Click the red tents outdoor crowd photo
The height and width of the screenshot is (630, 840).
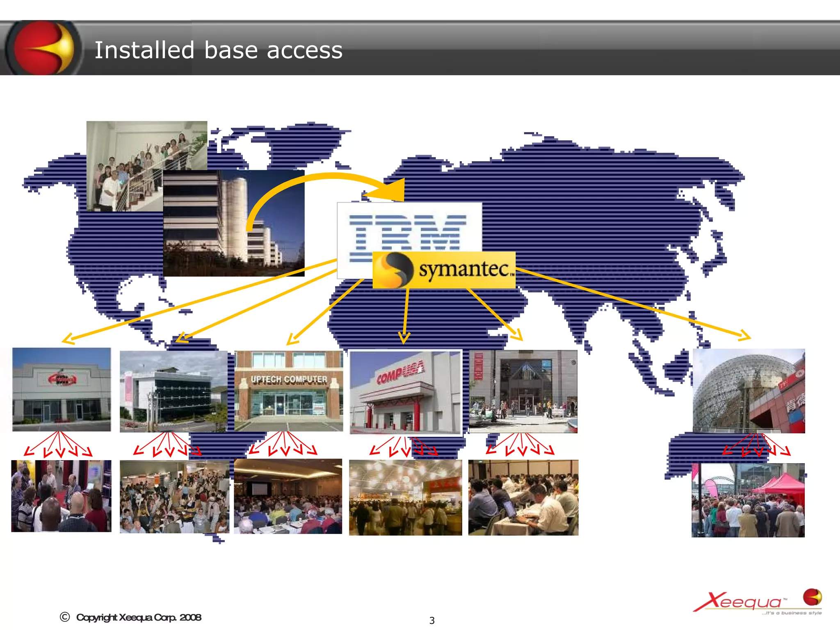tap(748, 500)
